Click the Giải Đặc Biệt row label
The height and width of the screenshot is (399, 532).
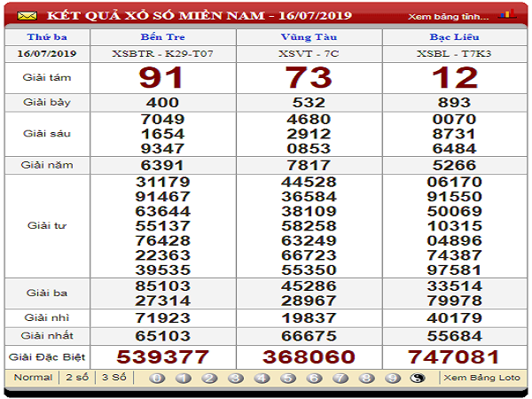[47, 357]
